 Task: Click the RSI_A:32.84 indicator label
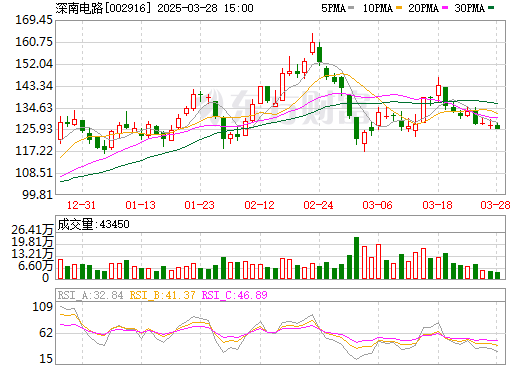point(90,295)
